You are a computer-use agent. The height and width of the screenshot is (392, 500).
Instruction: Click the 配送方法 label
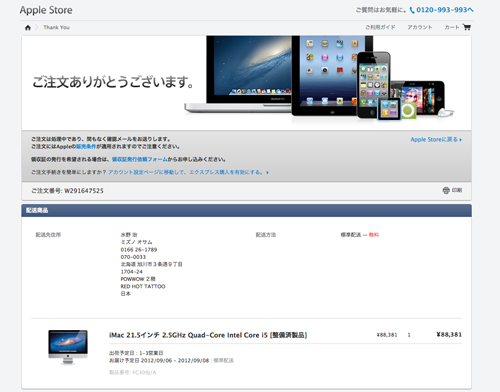[x=266, y=235]
